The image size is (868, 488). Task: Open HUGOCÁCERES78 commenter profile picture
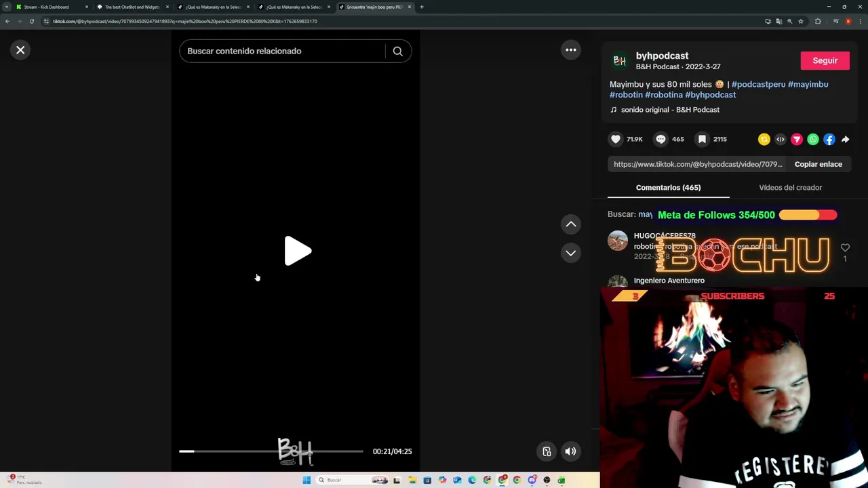tap(618, 241)
